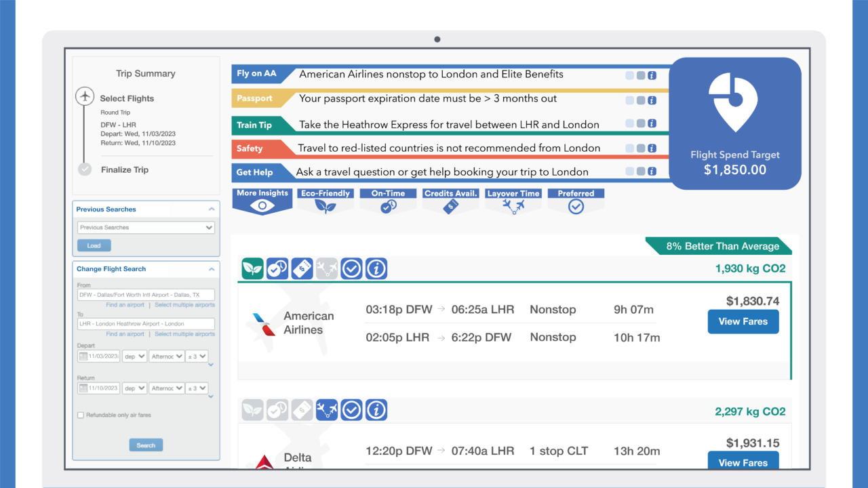Open the info icon in the Safety row
The image size is (868, 488).
pos(652,148)
